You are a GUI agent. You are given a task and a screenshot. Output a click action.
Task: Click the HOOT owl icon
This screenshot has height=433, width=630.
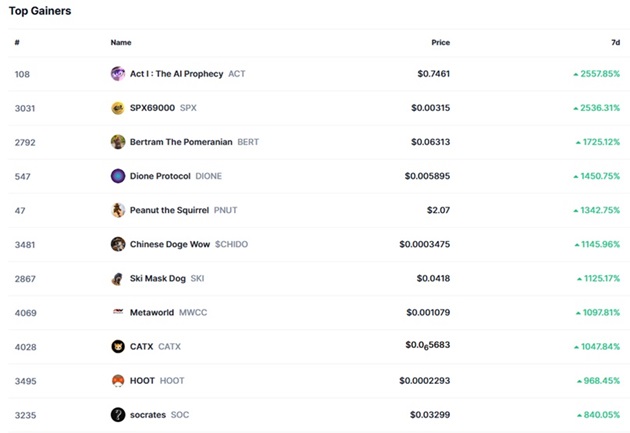[118, 380]
